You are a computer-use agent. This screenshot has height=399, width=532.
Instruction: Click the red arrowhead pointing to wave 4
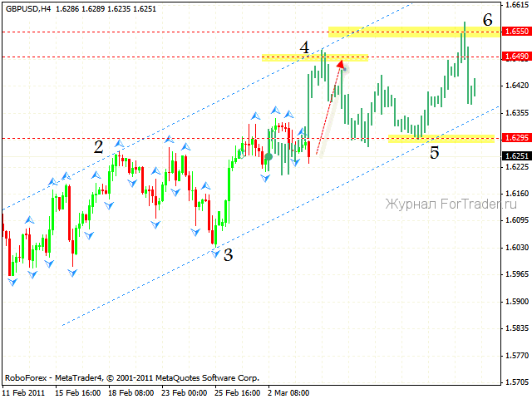click(x=341, y=65)
